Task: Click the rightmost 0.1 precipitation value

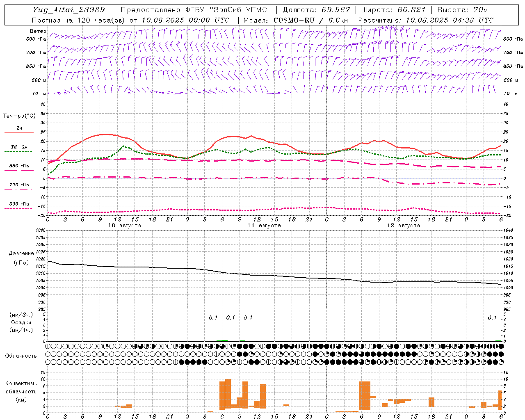Action: [492, 318]
